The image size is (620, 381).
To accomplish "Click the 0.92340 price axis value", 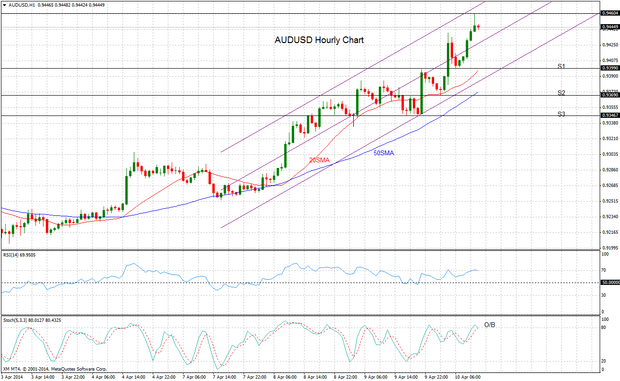I will (610, 217).
